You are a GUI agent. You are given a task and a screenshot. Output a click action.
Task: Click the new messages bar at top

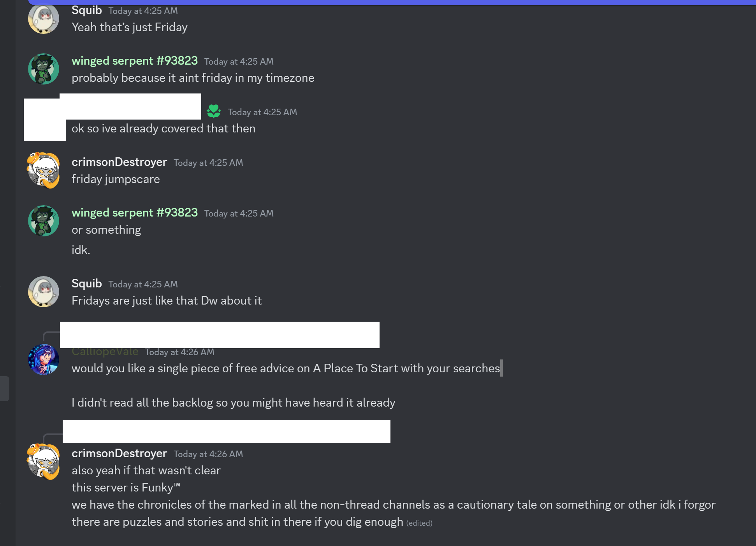[389, 2]
